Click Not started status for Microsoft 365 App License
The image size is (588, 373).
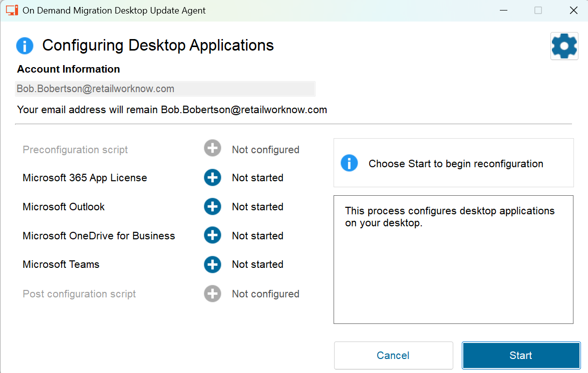coord(257,178)
